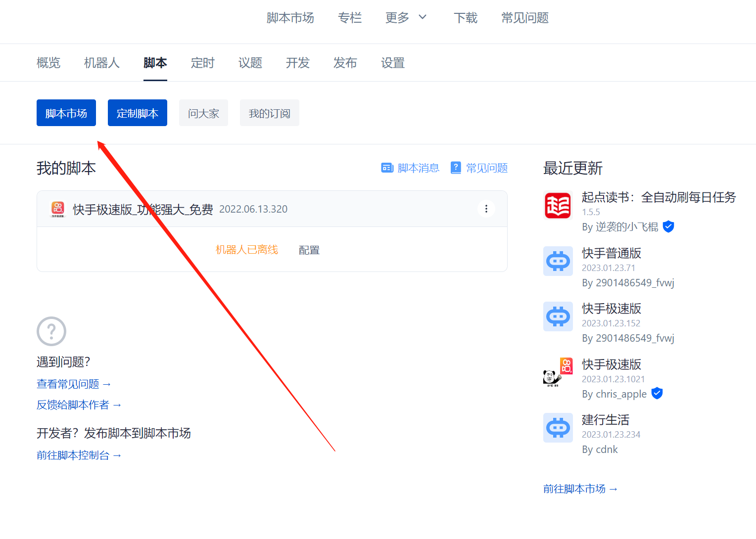The image size is (756, 539).
Task: Click the question mark circle icon
Action: tap(51, 331)
